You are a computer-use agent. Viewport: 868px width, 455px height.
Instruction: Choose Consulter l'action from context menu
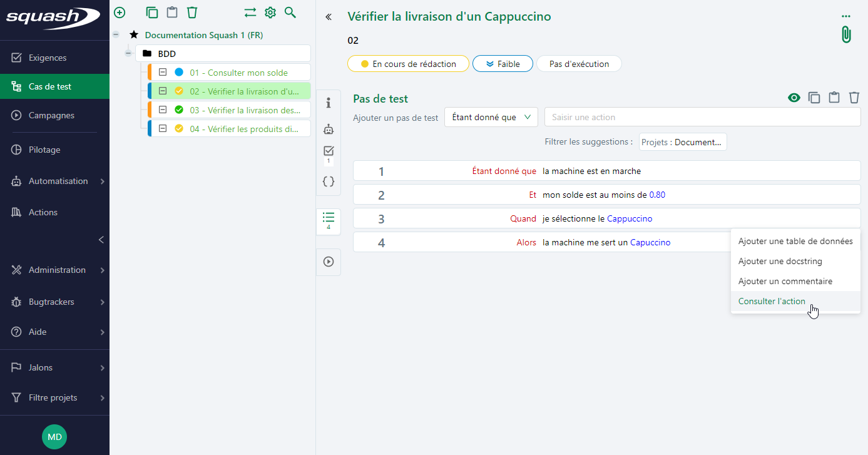[772, 301]
